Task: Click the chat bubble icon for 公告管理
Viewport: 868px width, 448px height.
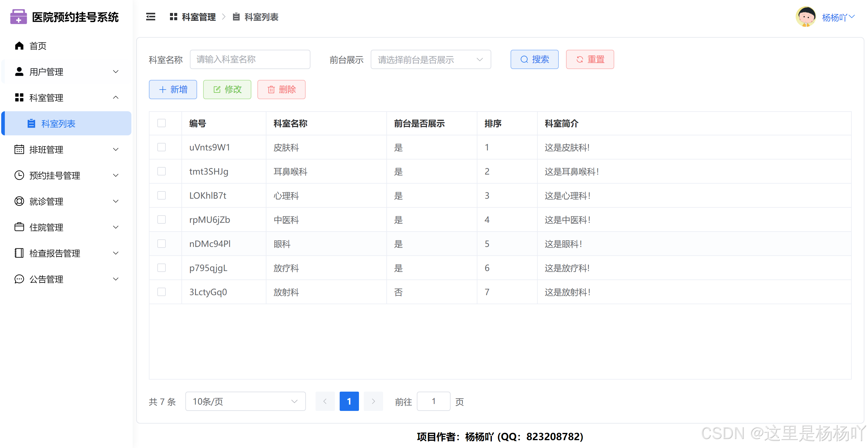Action: pos(19,279)
